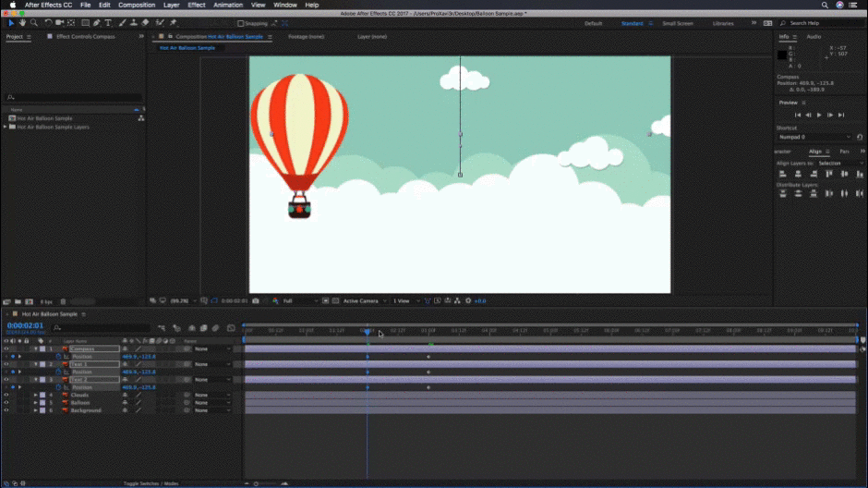
Task: Hide the Text 2 layer eye icon
Action: click(6, 380)
